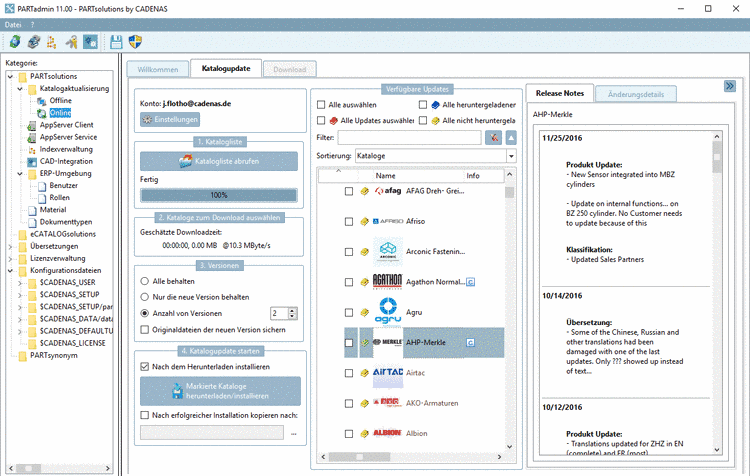Click the floppy disk save icon
Screen dimensions: 750x476
(x=116, y=42)
